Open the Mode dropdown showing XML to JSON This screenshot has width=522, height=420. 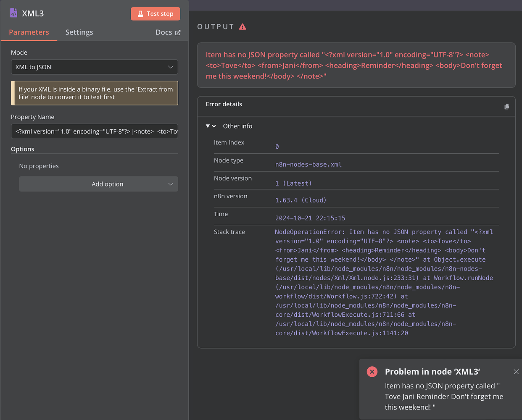pos(94,67)
